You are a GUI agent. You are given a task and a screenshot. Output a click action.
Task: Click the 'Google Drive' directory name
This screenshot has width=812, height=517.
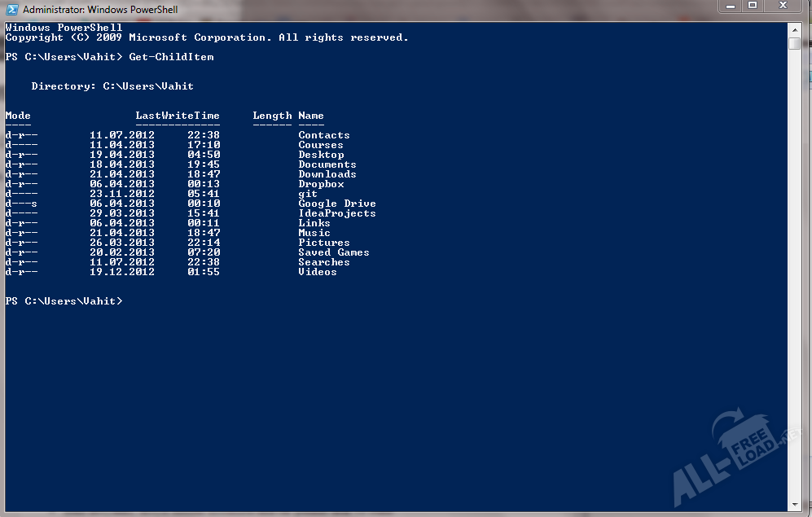tap(336, 204)
